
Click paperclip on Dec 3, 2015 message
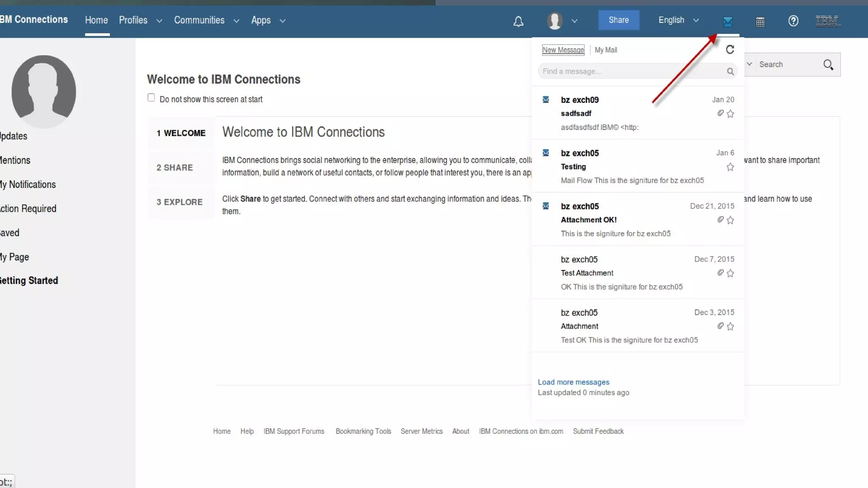[720, 326]
